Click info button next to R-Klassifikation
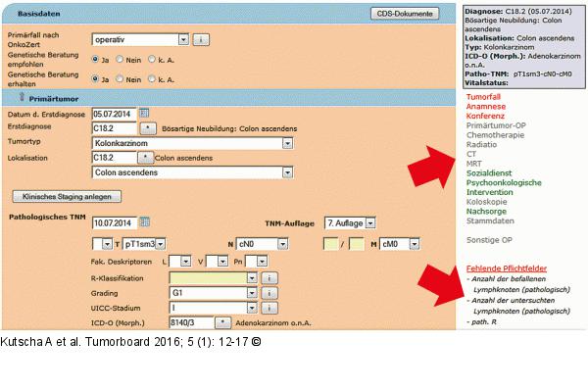This screenshot has width=588, height=390. pos(269,278)
